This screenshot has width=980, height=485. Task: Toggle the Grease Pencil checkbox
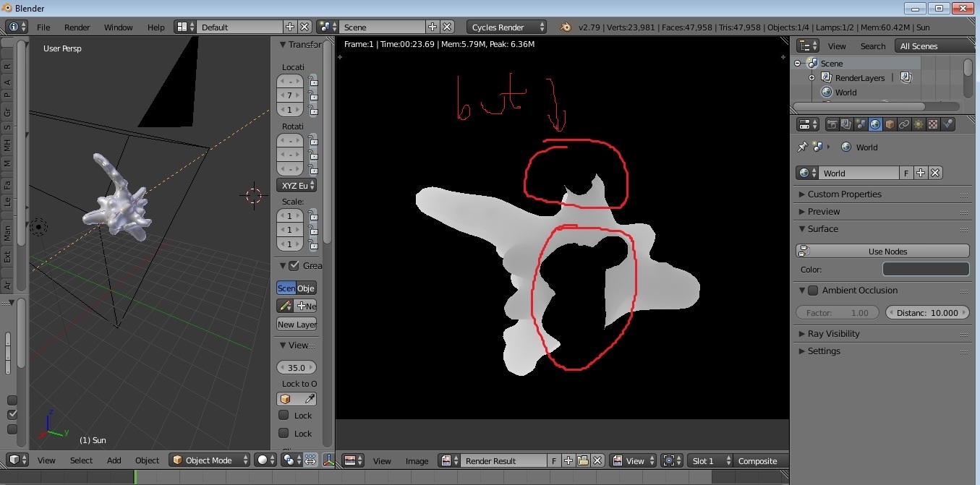(294, 266)
